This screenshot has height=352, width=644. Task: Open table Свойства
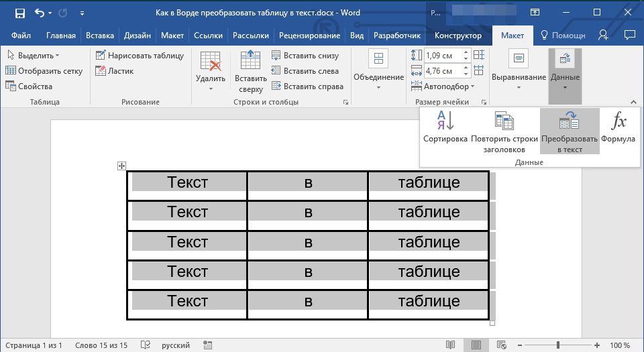click(29, 86)
